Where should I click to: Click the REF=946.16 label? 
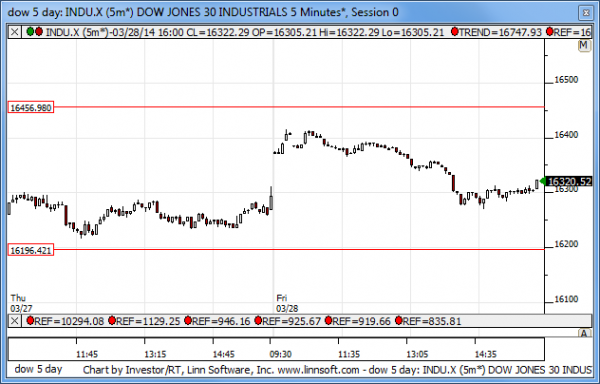click(221, 321)
